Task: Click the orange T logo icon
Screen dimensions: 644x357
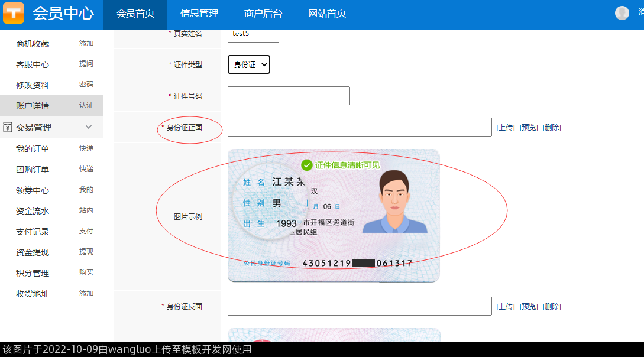Action: click(14, 13)
